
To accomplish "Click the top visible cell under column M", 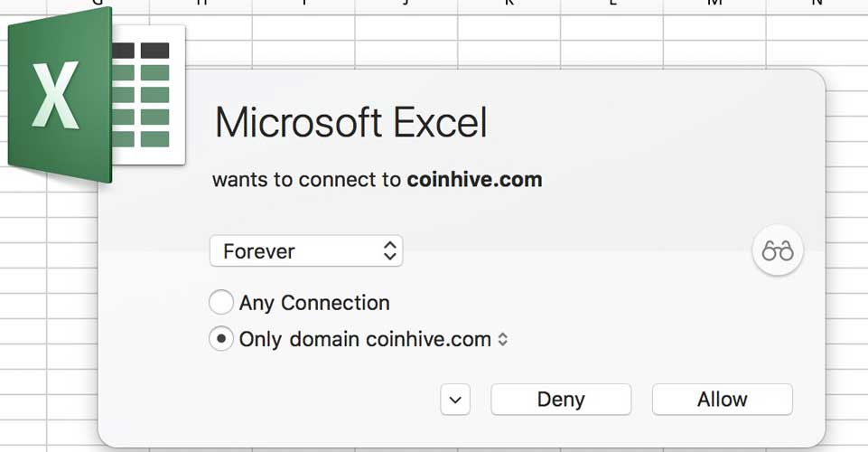I will click(714, 28).
